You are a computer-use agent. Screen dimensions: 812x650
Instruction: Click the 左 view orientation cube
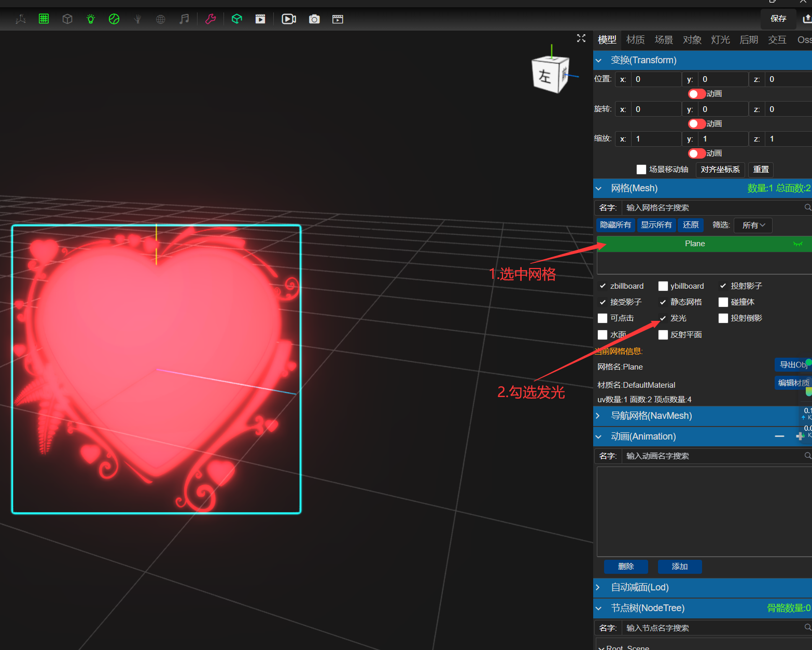pos(550,76)
